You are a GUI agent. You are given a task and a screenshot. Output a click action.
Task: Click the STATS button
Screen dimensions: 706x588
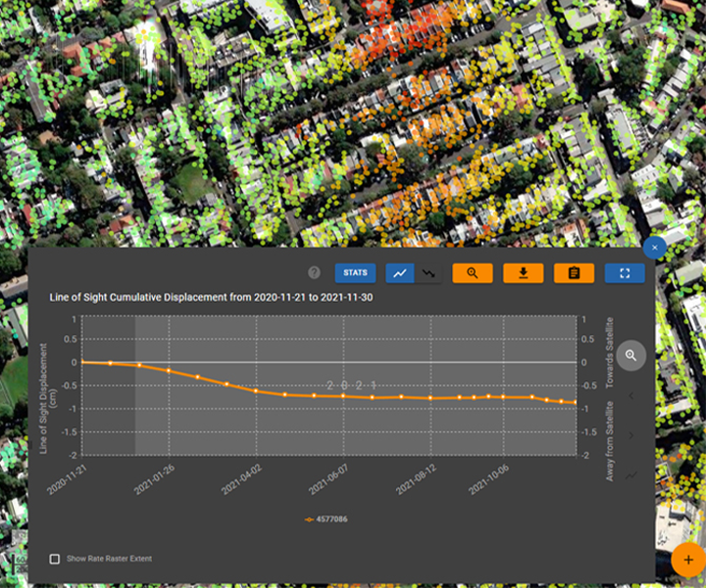(355, 273)
